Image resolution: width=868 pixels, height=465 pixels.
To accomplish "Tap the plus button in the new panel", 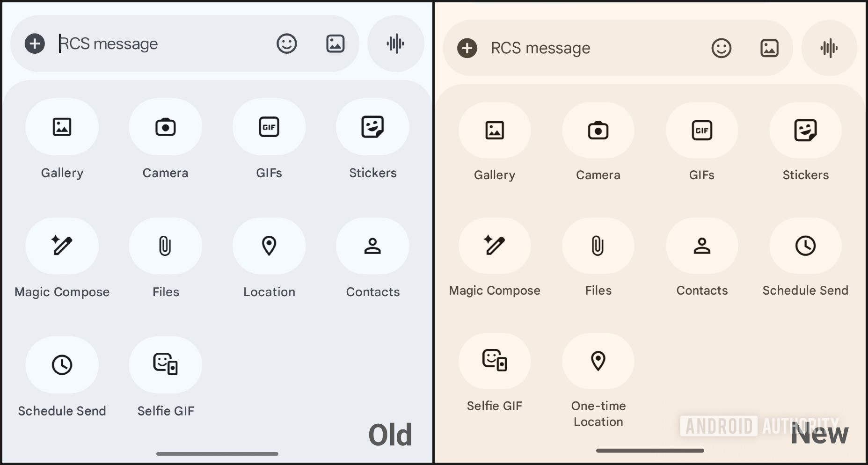I will click(x=467, y=48).
